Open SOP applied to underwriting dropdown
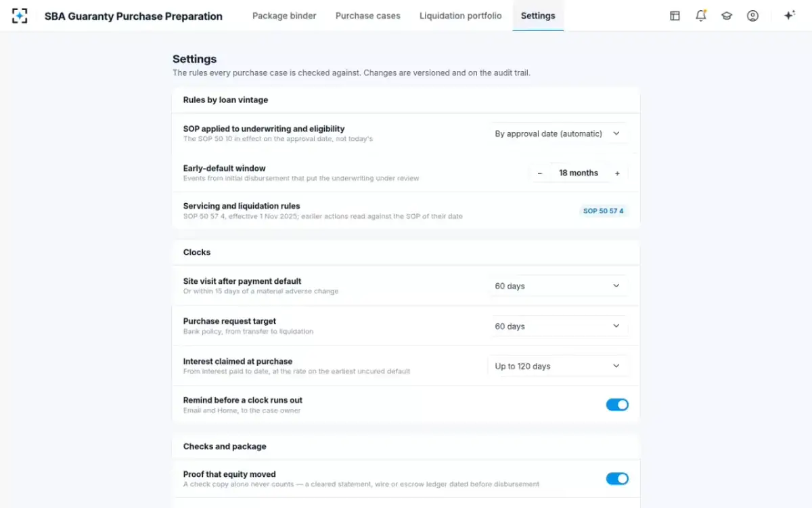 click(558, 133)
